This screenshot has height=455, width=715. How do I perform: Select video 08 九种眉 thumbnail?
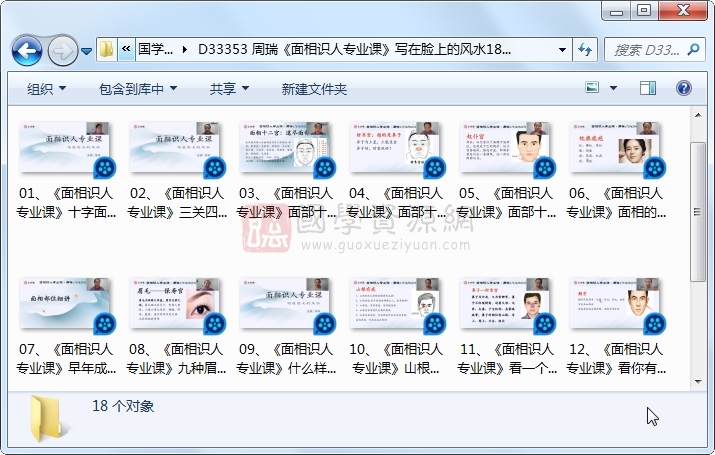tap(175, 304)
